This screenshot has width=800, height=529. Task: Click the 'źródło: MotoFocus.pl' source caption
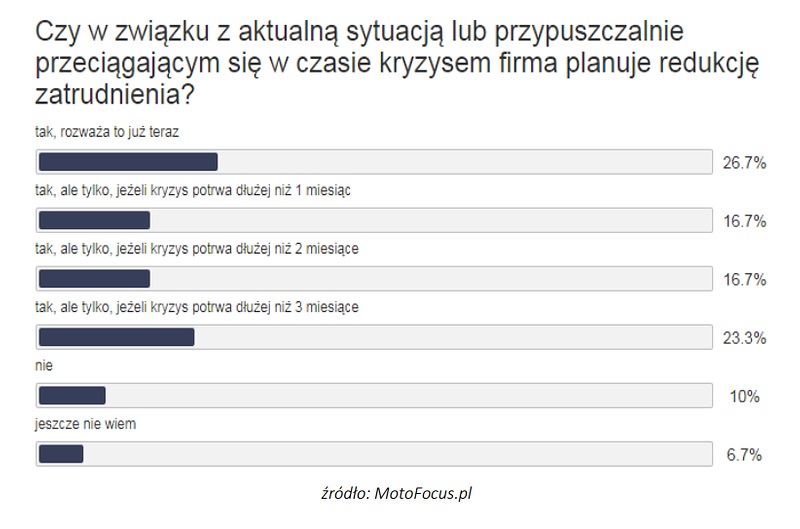click(x=396, y=493)
